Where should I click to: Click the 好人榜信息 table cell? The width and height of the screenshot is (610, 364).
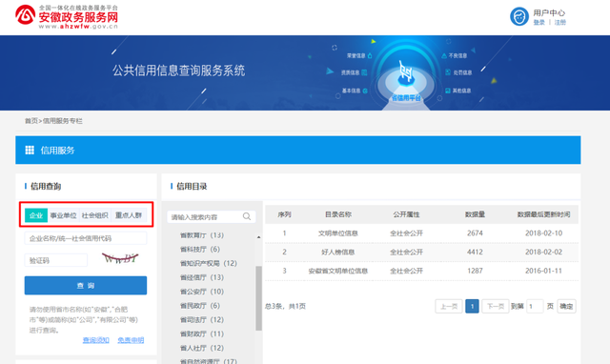338,252
